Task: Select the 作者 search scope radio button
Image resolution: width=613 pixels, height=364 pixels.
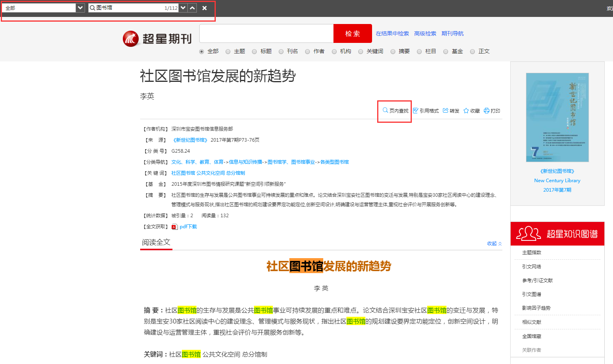Action: [307, 51]
